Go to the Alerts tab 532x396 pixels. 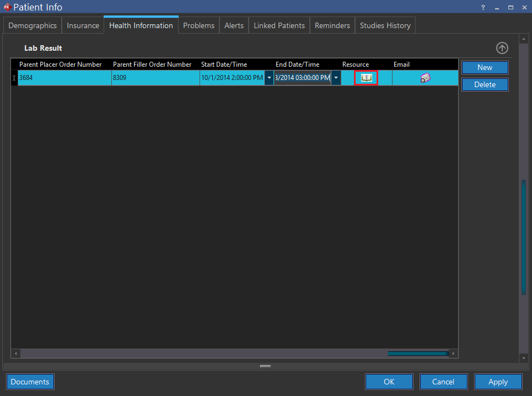(234, 25)
